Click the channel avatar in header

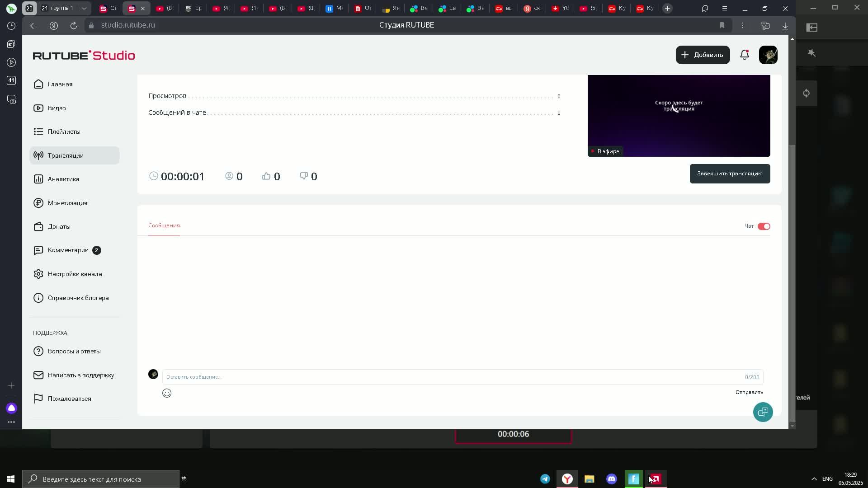click(768, 55)
